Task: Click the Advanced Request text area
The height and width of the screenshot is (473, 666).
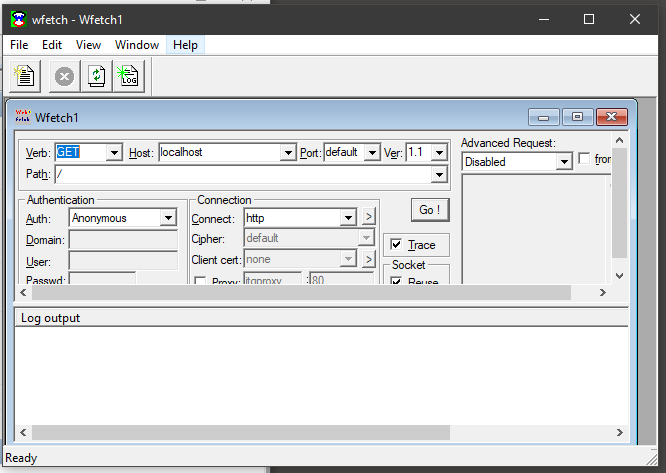Action: click(535, 229)
